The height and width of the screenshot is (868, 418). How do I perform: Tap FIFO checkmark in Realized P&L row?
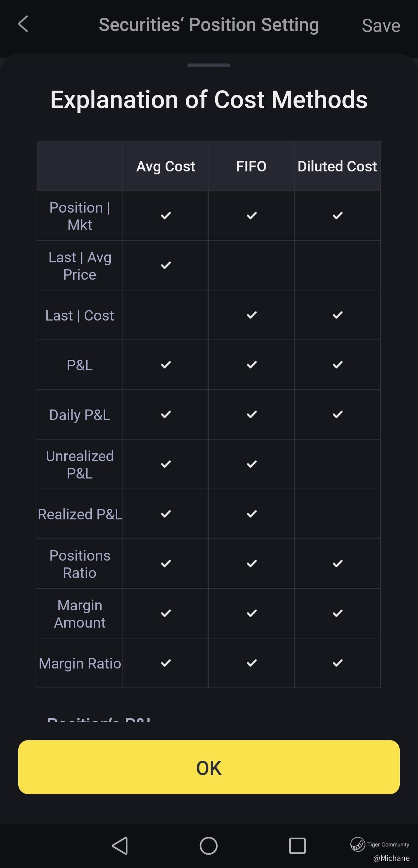(x=251, y=514)
